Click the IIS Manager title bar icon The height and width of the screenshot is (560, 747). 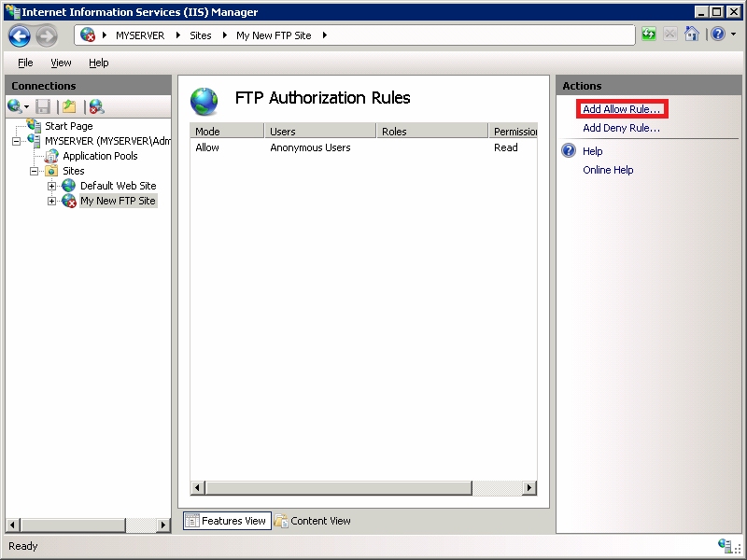click(13, 11)
